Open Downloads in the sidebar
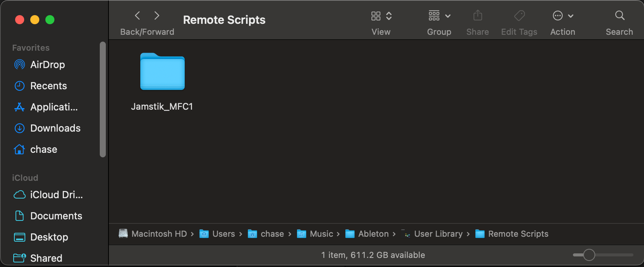This screenshot has width=644, height=267. click(55, 128)
